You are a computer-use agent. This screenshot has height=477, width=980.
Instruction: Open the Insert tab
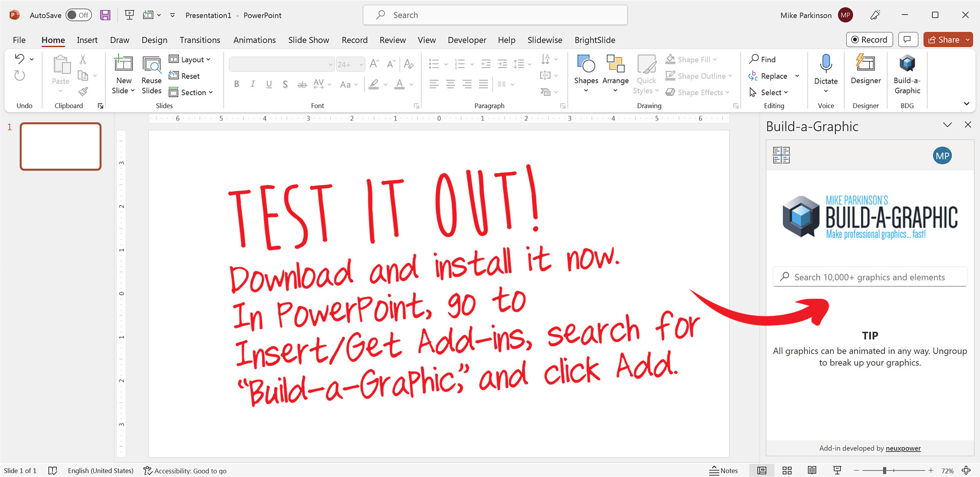click(87, 40)
